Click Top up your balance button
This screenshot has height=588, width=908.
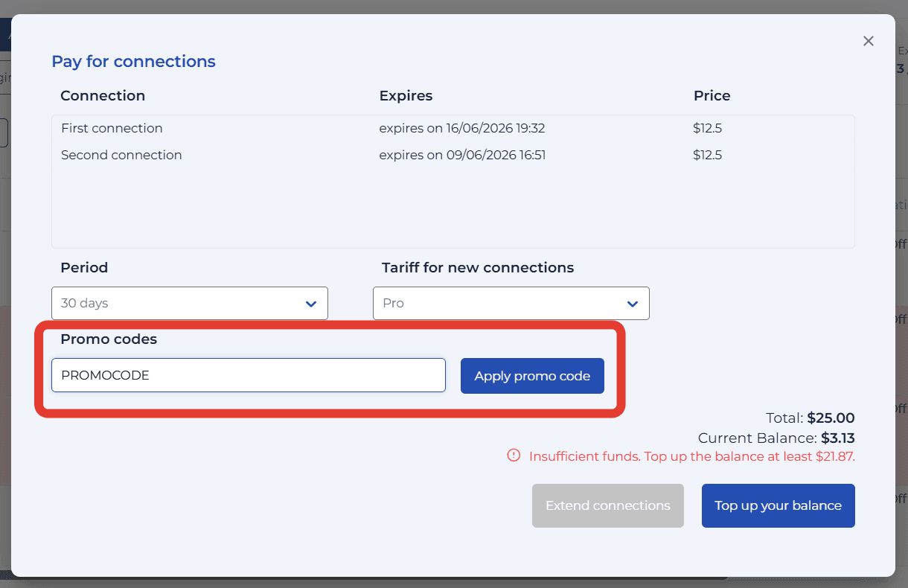click(778, 506)
